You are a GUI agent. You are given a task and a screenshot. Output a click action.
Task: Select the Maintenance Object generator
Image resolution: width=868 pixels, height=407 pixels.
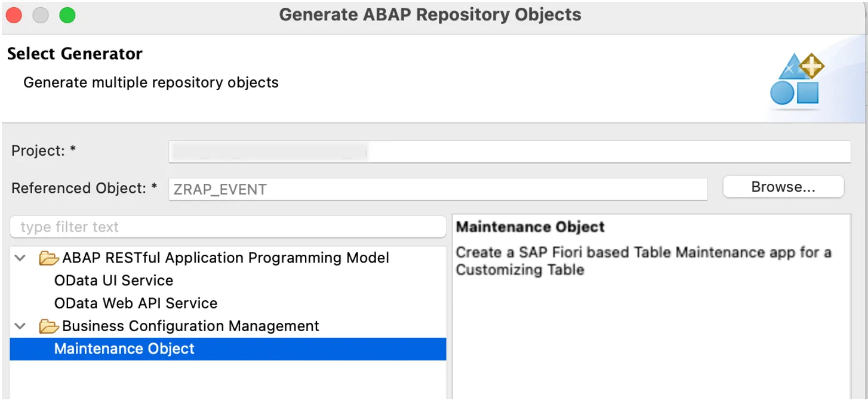[124, 349]
